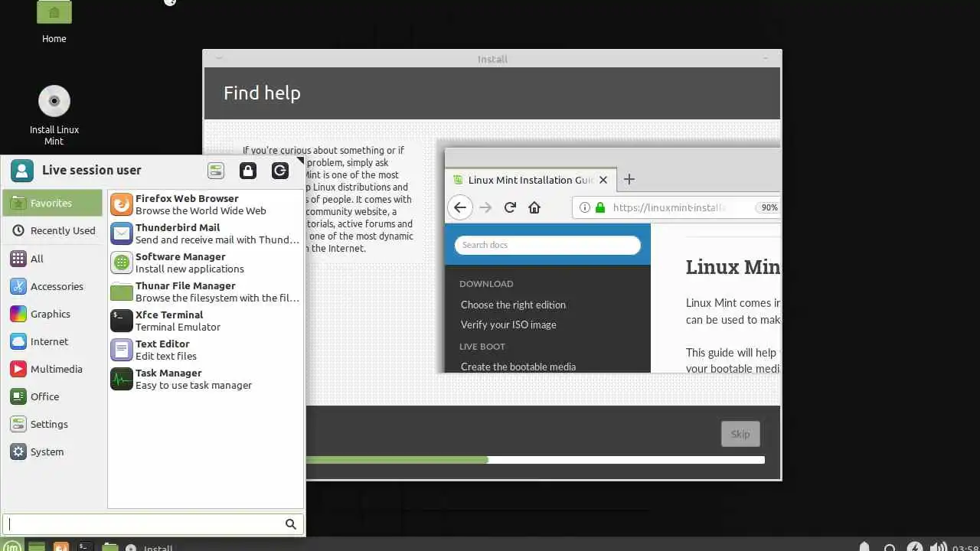
Task: Click the lock screen icon in menu header
Action: coord(248,171)
